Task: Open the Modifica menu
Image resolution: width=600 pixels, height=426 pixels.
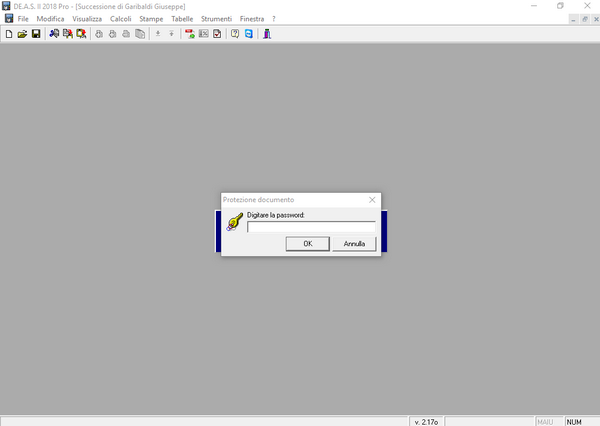Action: pos(50,19)
